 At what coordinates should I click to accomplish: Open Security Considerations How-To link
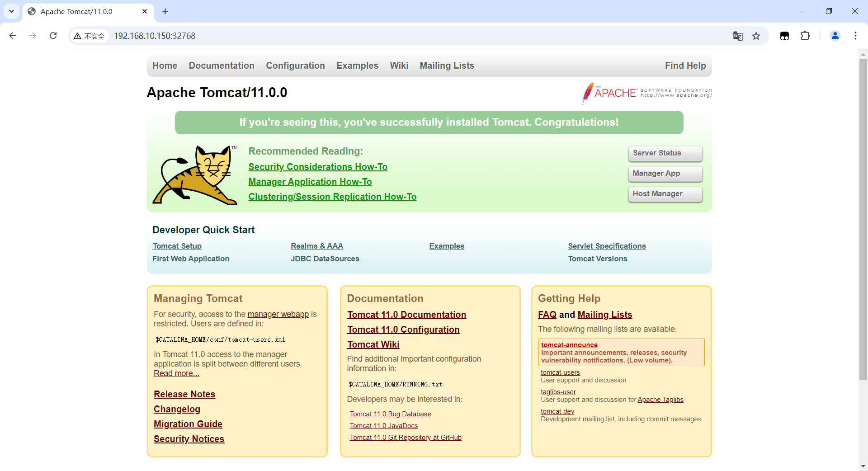pos(318,167)
